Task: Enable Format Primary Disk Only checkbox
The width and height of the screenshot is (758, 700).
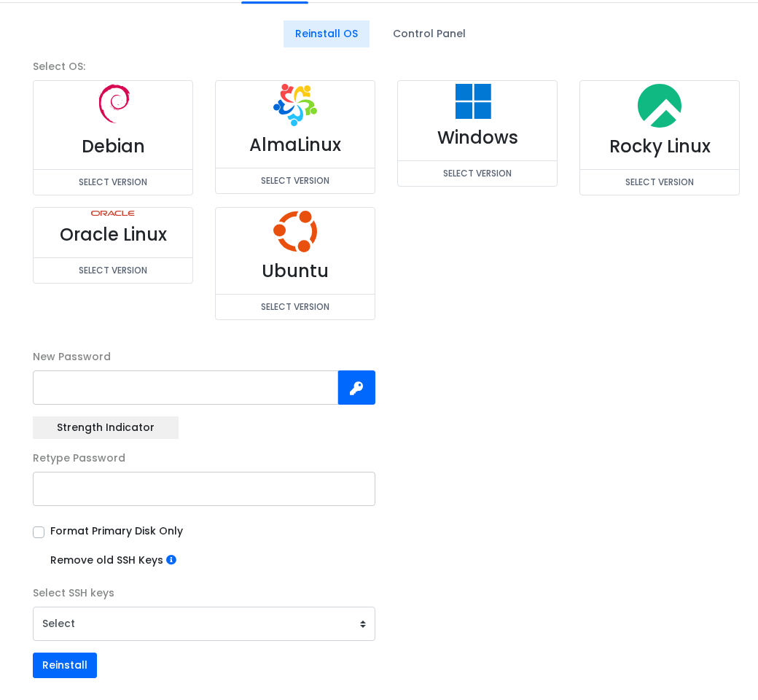Action: click(x=39, y=532)
